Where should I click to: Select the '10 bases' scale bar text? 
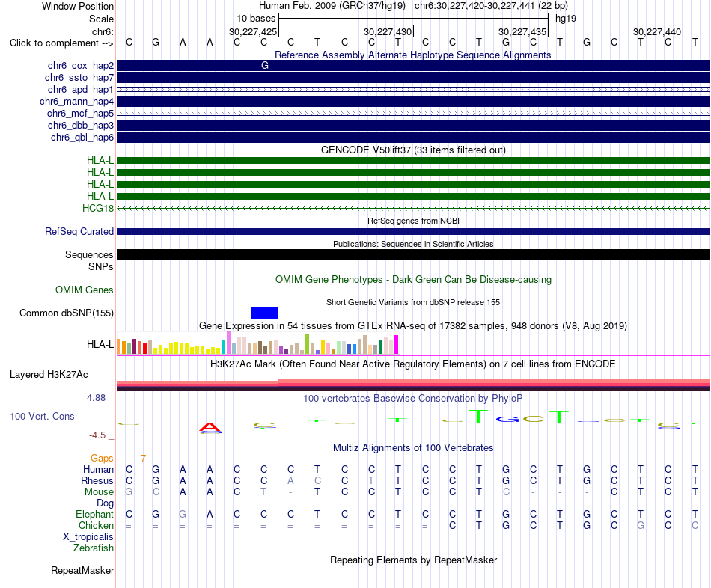256,19
